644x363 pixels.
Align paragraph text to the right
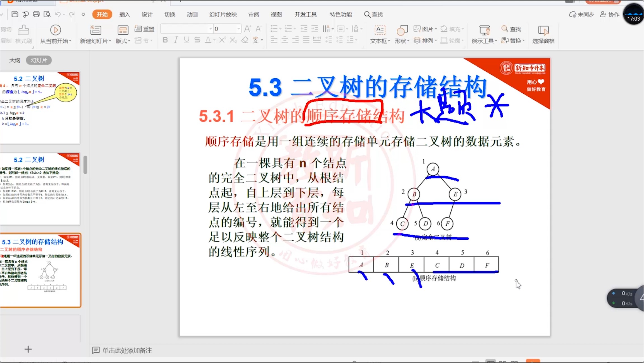(295, 40)
